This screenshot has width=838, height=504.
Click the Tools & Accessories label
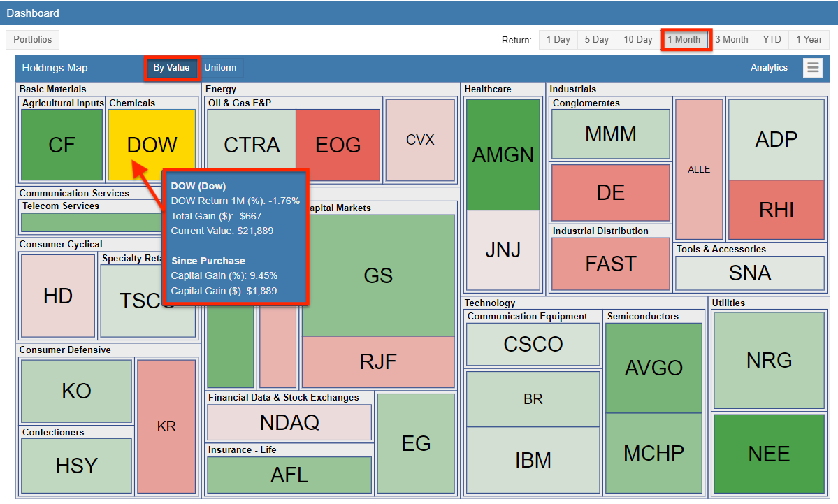721,250
